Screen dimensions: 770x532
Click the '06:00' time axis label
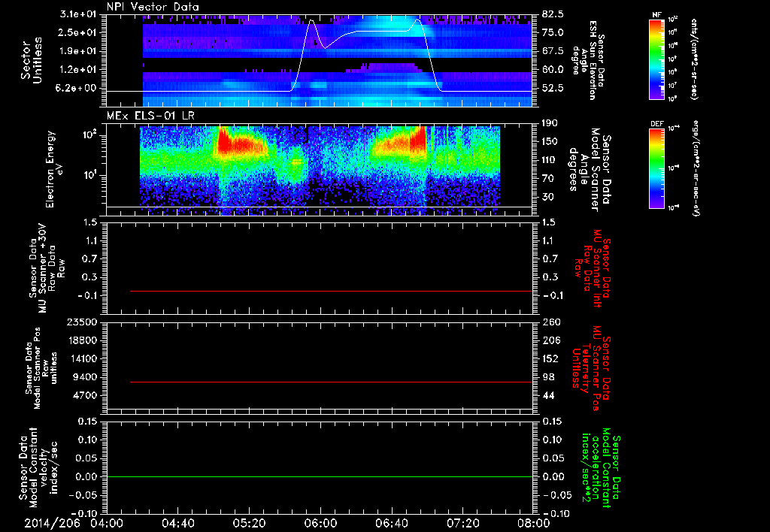320,523
